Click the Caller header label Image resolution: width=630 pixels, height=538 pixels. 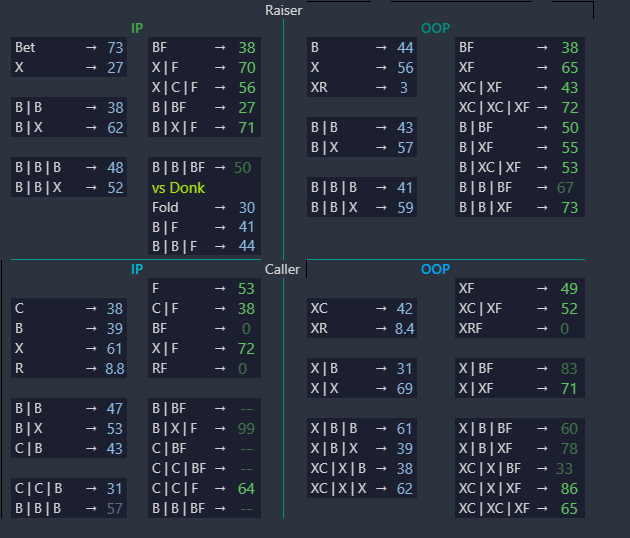click(282, 269)
